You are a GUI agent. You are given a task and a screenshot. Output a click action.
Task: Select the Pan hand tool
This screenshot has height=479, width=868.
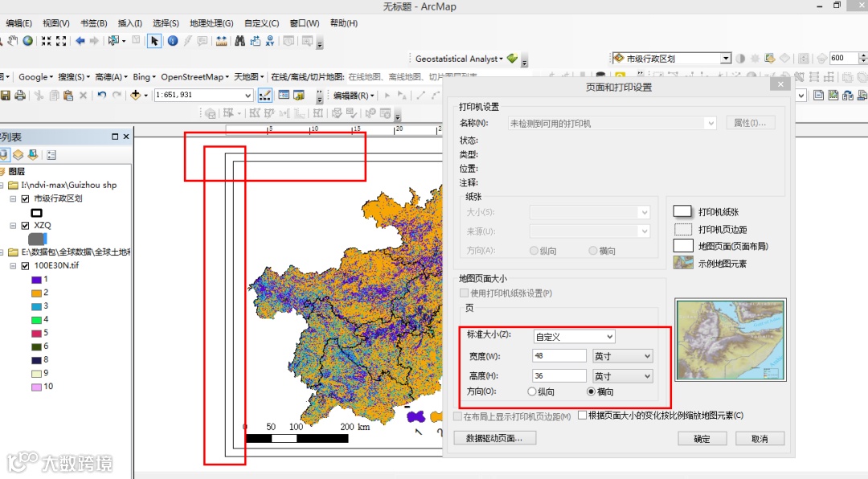click(x=12, y=41)
